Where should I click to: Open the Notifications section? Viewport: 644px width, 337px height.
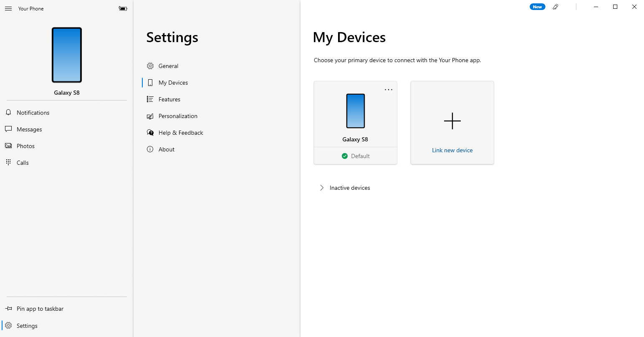(67, 113)
